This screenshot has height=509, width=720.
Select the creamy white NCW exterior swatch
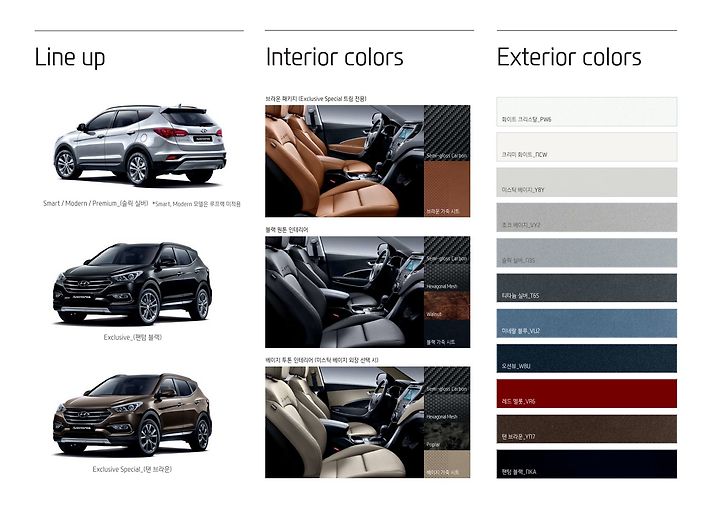(x=586, y=147)
